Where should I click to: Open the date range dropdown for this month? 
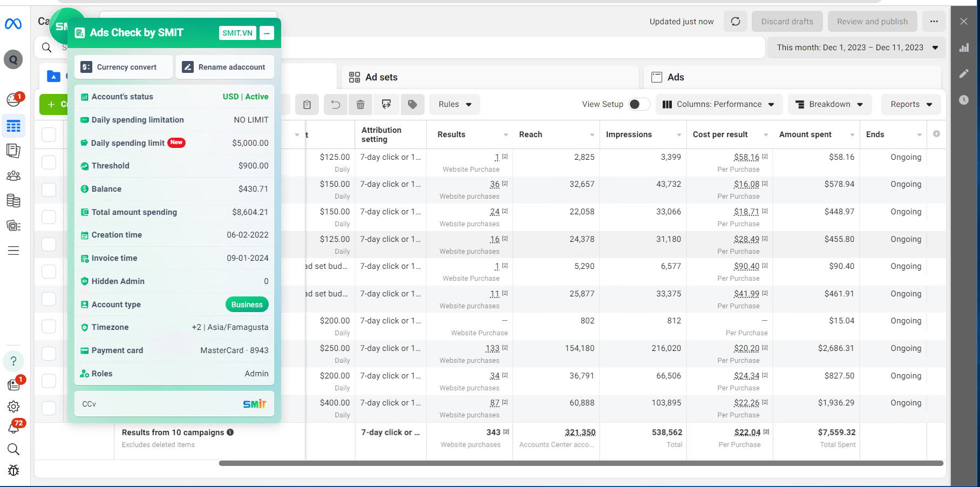pos(857,48)
